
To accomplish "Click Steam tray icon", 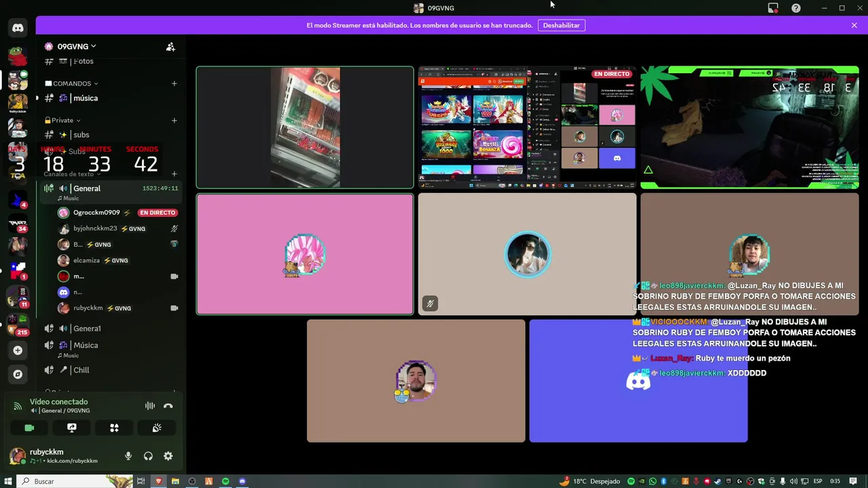I will [x=717, y=481].
